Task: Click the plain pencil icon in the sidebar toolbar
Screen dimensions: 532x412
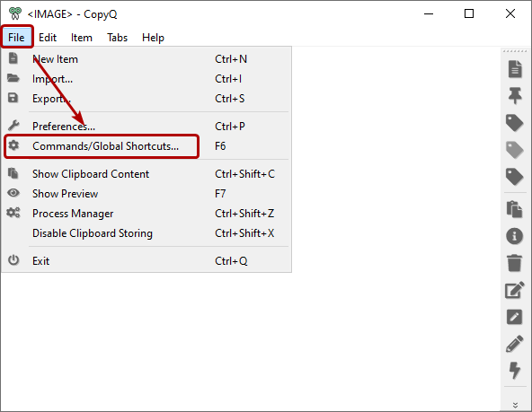Action: point(515,344)
